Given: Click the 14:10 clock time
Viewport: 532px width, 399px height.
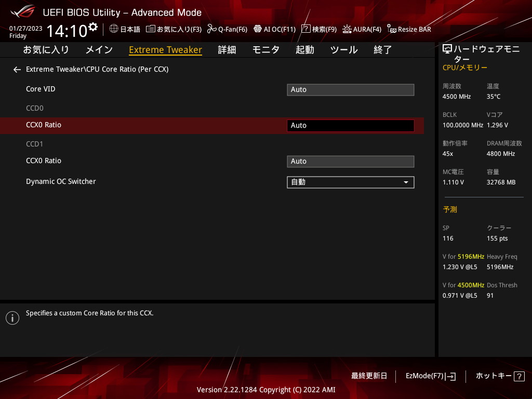Looking at the screenshot, I should (67, 31).
